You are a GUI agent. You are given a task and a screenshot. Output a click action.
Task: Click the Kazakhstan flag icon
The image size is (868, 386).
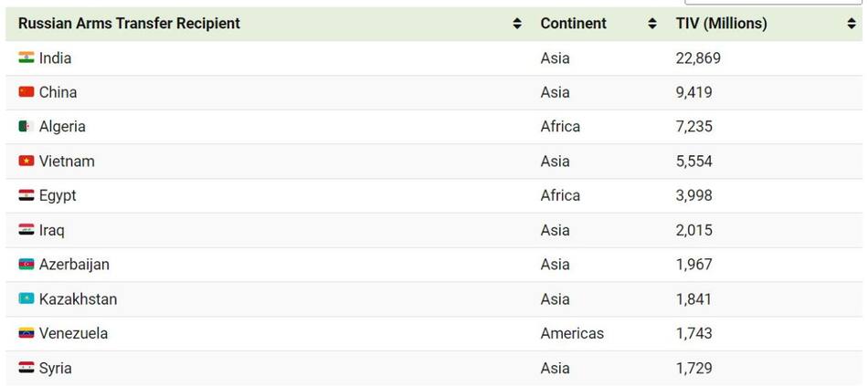click(26, 299)
